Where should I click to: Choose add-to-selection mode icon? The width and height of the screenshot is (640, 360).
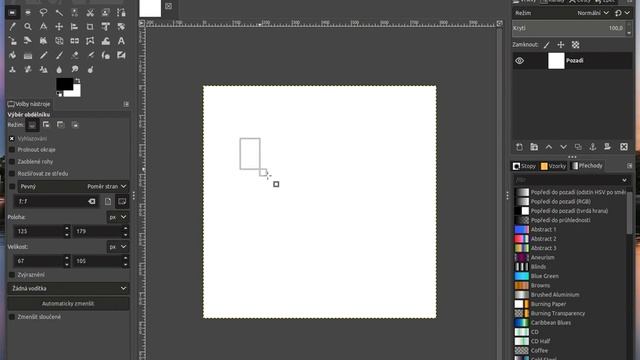click(46, 125)
